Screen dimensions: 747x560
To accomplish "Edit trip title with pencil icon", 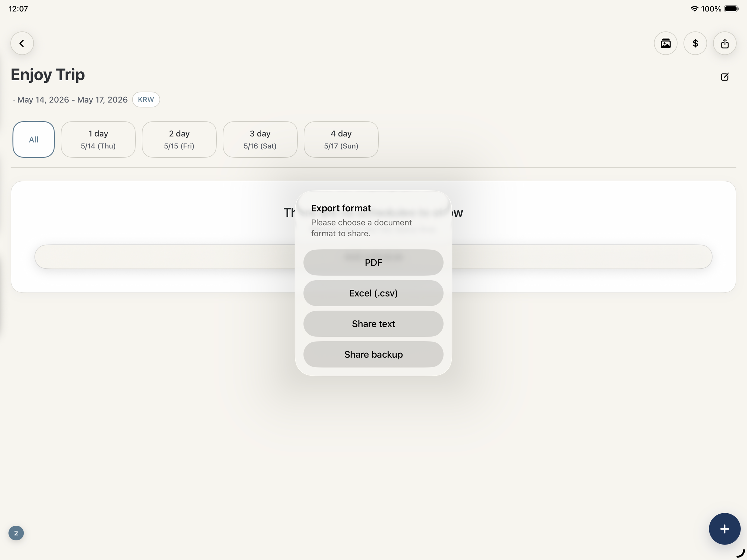I will 725,77.
